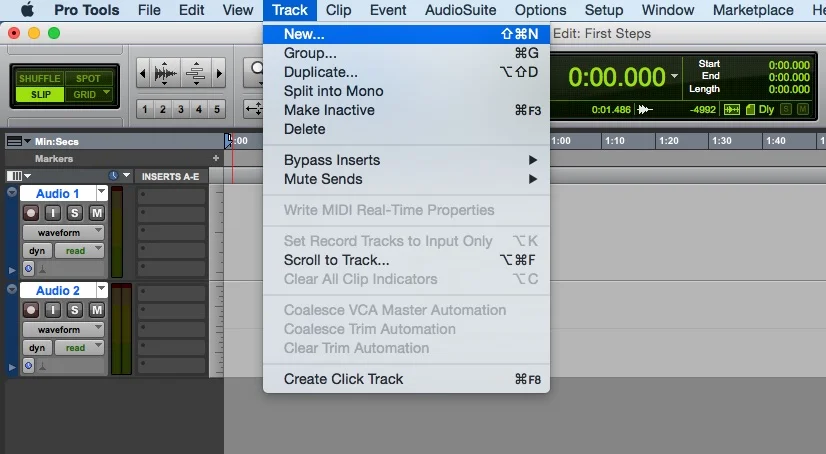Expand Audio 1 track playlist triangle
The image size is (826, 454).
(x=12, y=270)
